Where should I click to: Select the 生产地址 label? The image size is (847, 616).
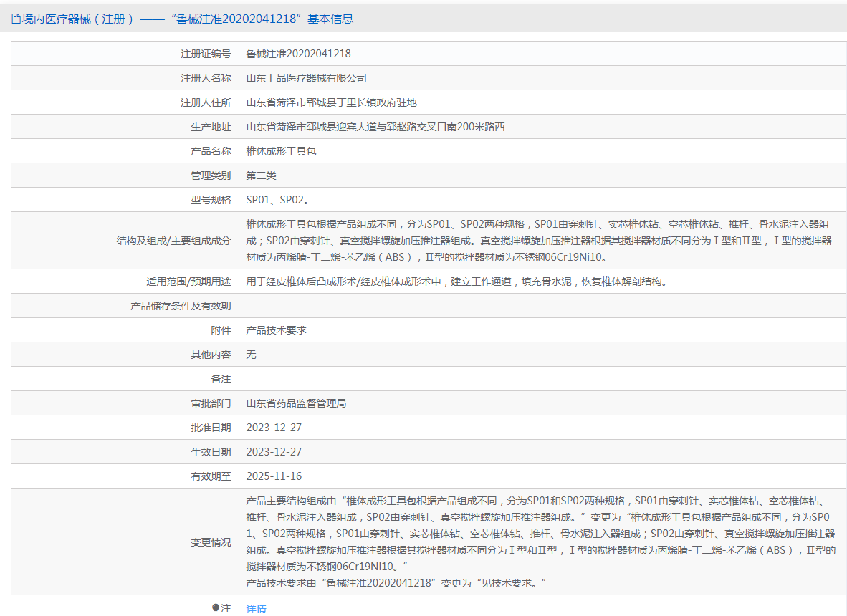[x=211, y=127]
